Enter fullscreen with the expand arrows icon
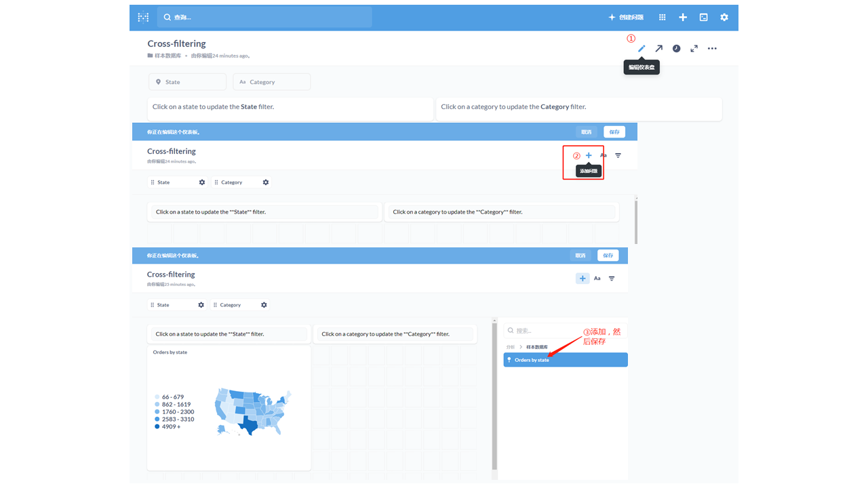This screenshot has height=488, width=868. (x=694, y=48)
